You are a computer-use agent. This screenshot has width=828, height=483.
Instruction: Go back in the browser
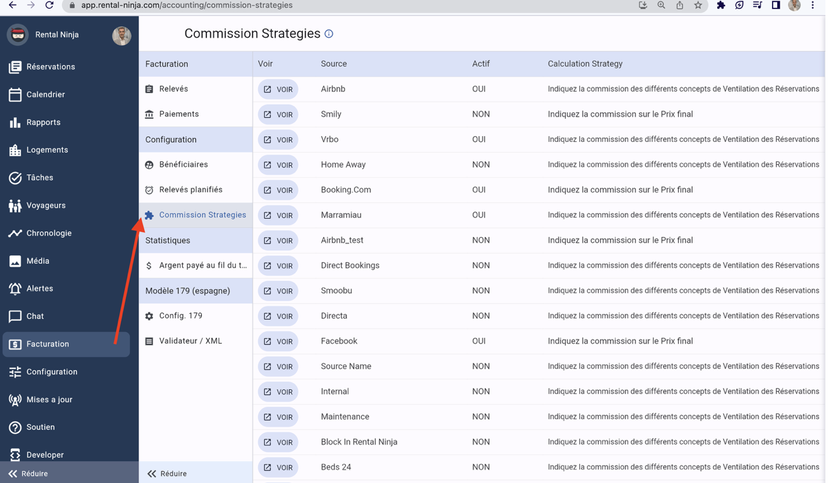(x=13, y=5)
